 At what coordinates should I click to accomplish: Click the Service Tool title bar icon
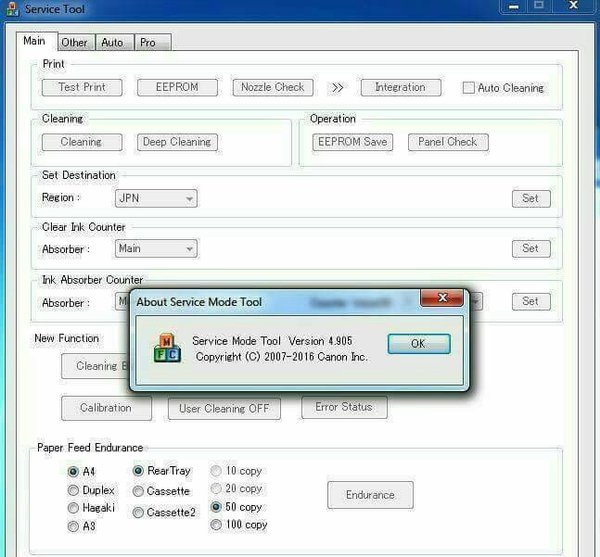coord(12,8)
